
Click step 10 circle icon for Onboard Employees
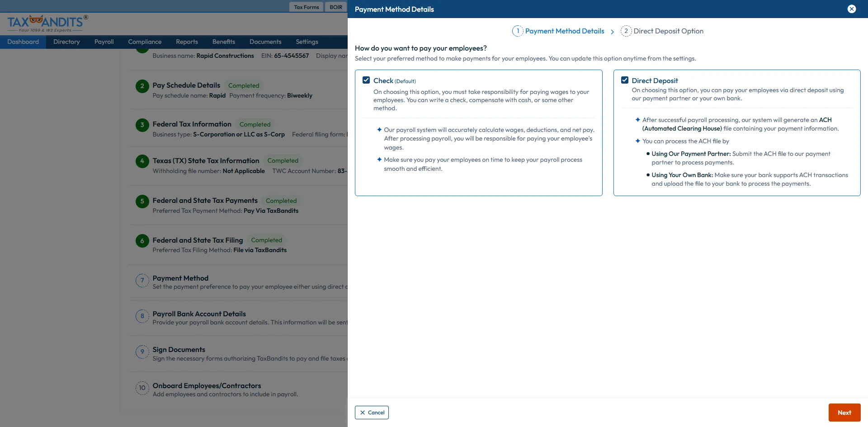[142, 388]
